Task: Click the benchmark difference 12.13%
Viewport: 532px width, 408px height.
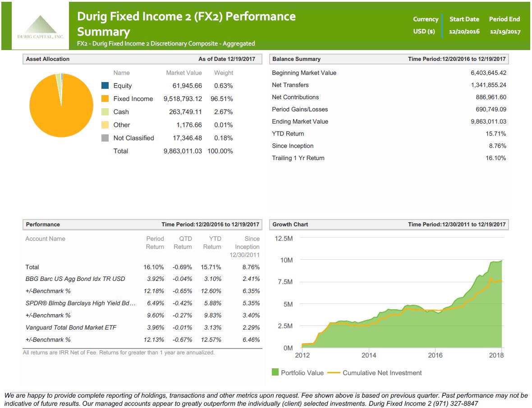Action: click(x=154, y=340)
